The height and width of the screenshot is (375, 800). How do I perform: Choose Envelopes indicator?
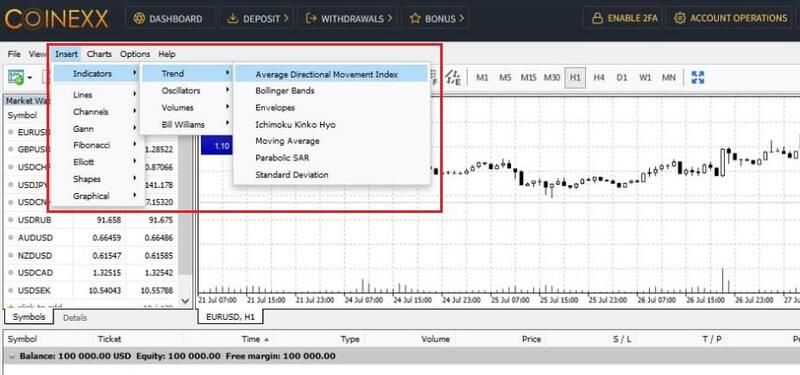point(331,107)
